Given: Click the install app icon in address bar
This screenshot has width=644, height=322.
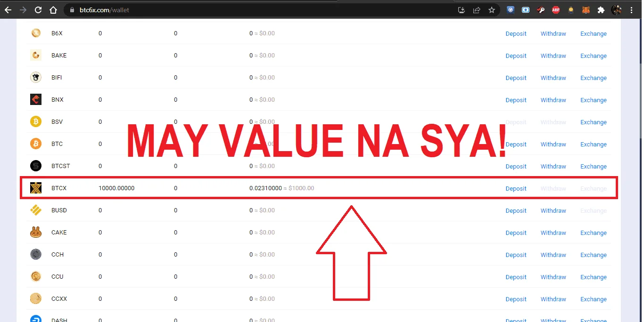Looking at the screenshot, I should pyautogui.click(x=462, y=10).
